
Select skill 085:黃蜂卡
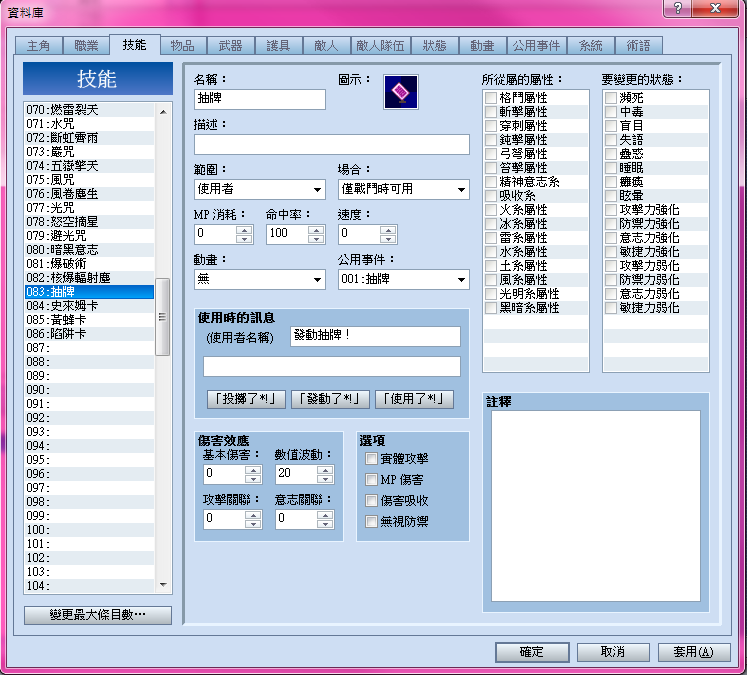(90, 320)
